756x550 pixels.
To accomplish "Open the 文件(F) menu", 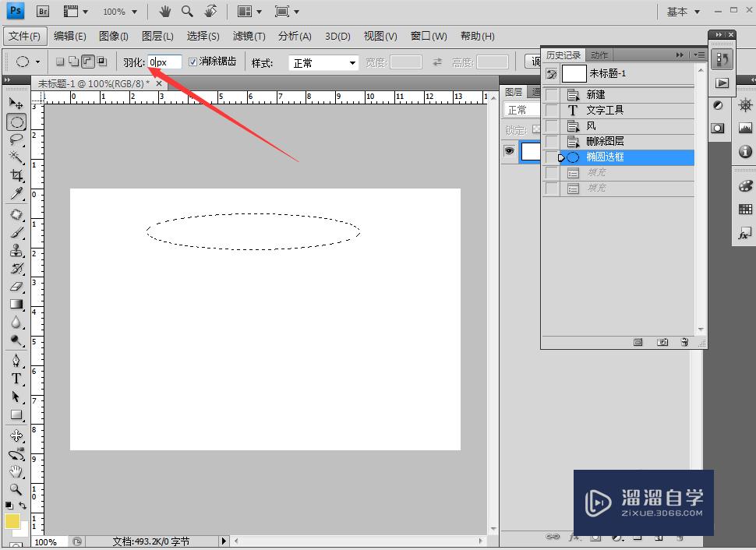I will point(25,36).
